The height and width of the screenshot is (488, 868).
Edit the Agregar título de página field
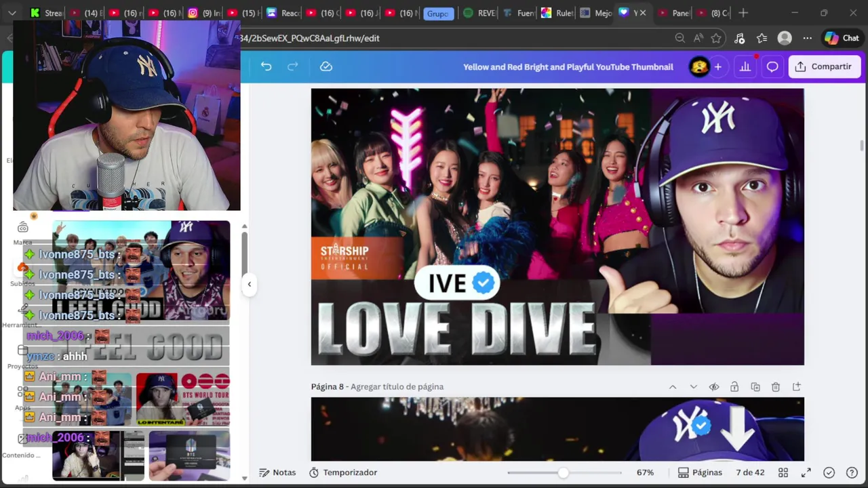click(397, 387)
